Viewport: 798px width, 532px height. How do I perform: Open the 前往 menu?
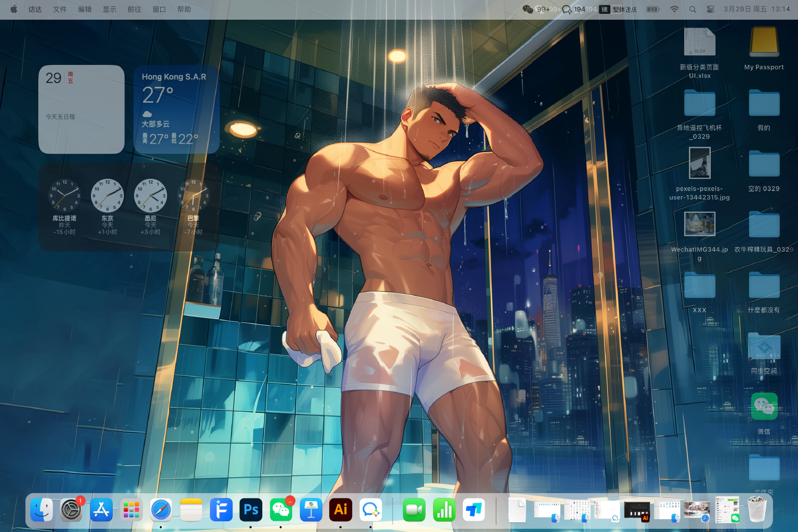pyautogui.click(x=134, y=10)
